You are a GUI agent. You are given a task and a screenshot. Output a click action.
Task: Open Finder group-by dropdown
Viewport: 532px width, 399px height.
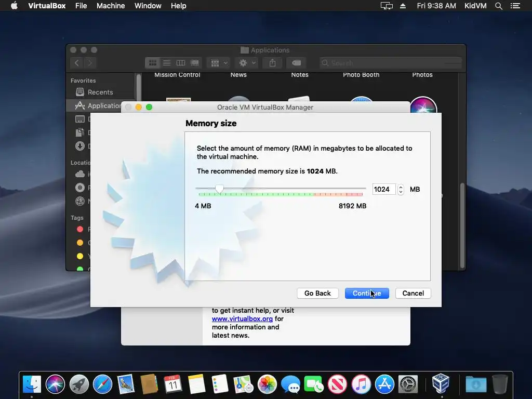click(x=219, y=63)
